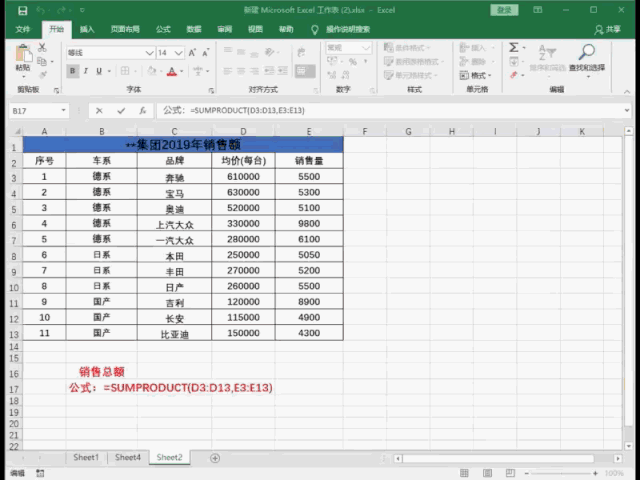This screenshot has height=480, width=640.
Task: Collapse the ribbon chevron
Action: click(627, 92)
